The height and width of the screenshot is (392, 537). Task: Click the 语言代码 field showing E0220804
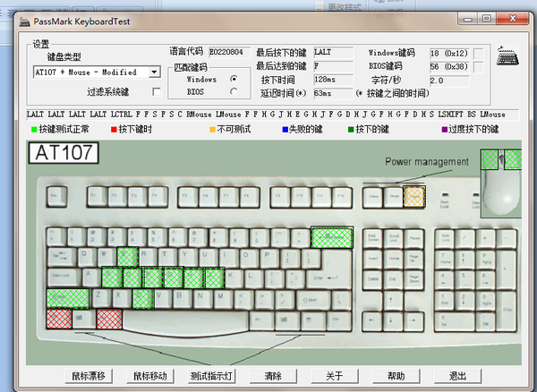pyautogui.click(x=229, y=52)
